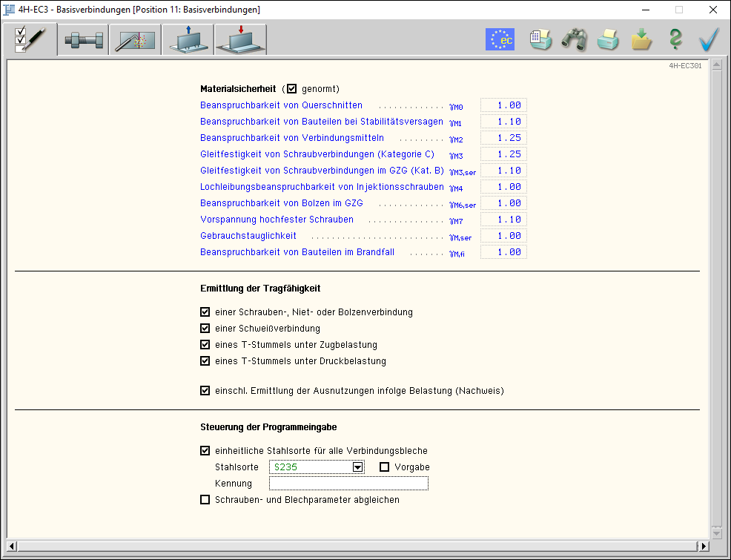Image resolution: width=731 pixels, height=560 pixels.
Task: Toggle the genormt checkbox
Action: tap(291, 89)
